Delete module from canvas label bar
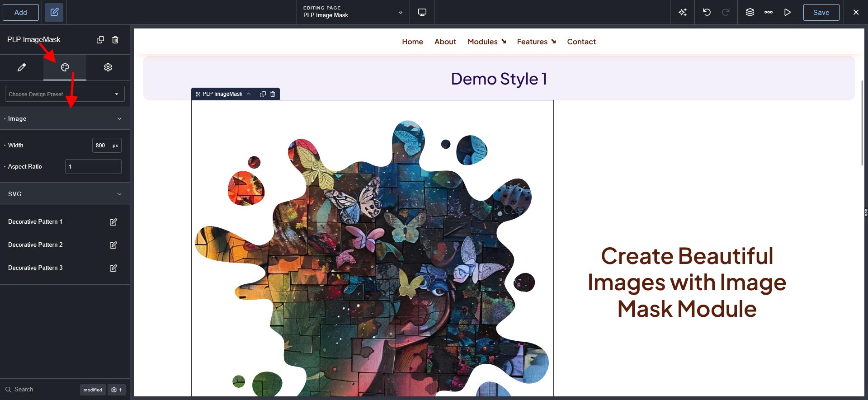 pyautogui.click(x=273, y=94)
